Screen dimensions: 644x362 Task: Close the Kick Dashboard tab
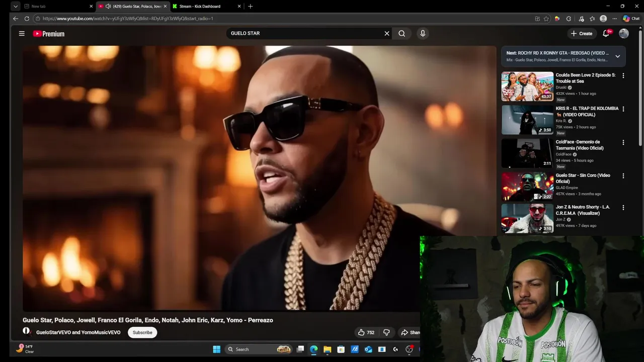coord(239,7)
